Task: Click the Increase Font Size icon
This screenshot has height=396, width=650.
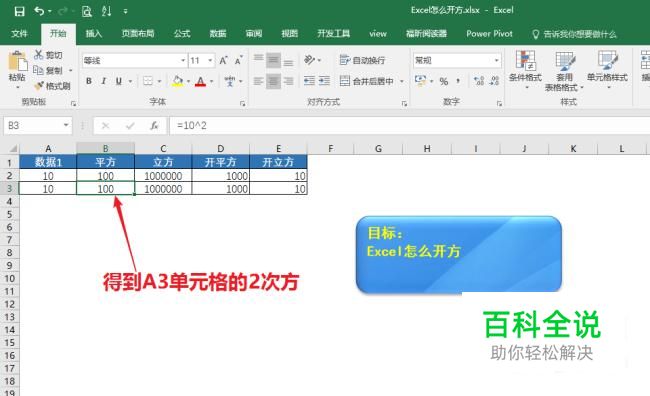Action: point(223,61)
